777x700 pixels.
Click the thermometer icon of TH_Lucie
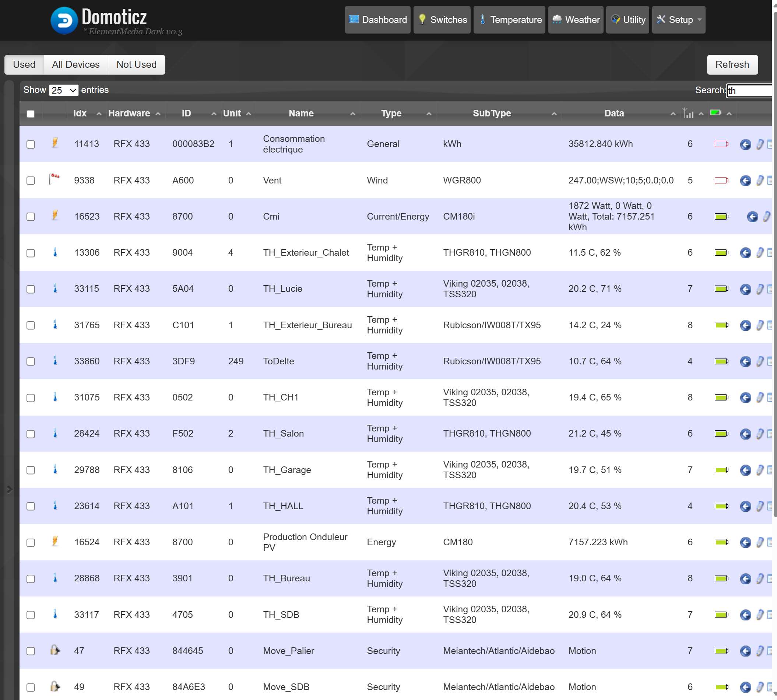coord(55,288)
